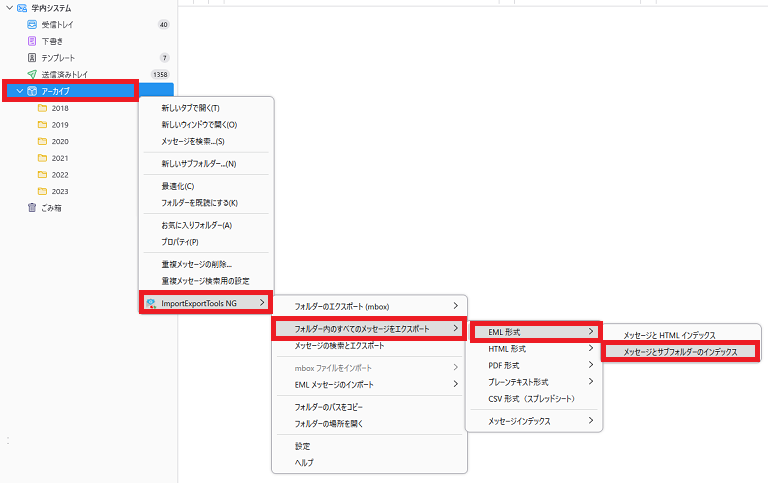This screenshot has height=483, width=768.
Task: Open 重複メッセージ検索用の設定 entry
Action: coord(206,281)
